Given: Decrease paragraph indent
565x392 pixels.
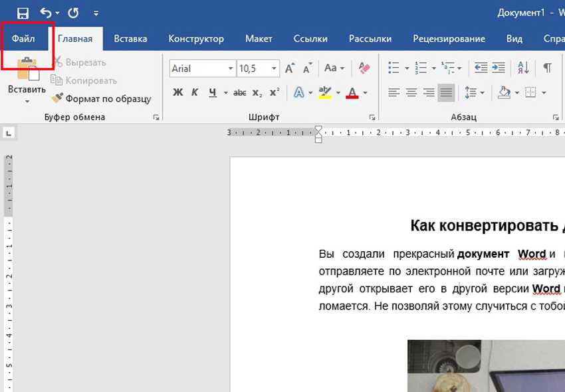Looking at the screenshot, I should [x=481, y=68].
